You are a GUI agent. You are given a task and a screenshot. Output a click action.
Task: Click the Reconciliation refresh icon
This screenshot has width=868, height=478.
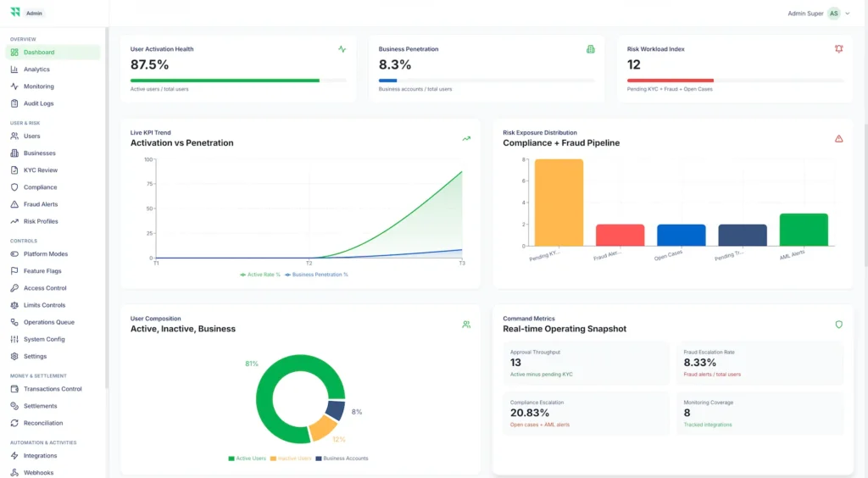coord(14,423)
